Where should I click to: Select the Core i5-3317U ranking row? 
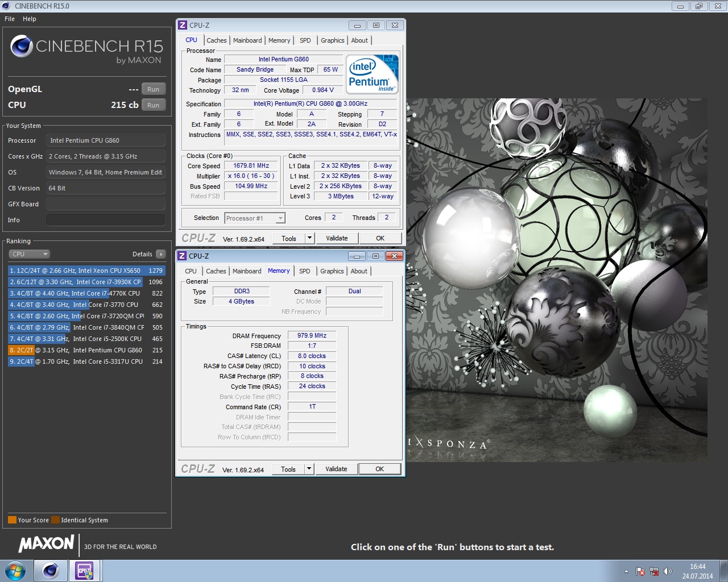pyautogui.click(x=86, y=361)
